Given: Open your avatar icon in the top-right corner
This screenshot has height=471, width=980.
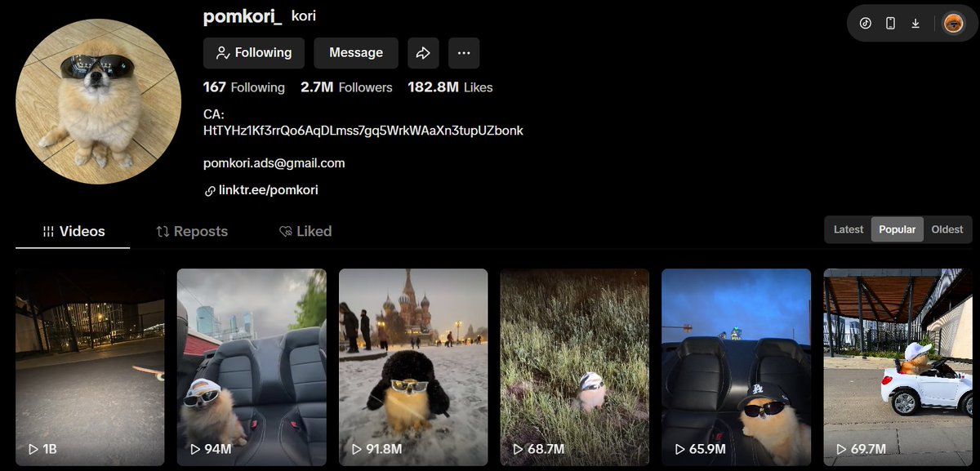Looking at the screenshot, I should coord(952,23).
